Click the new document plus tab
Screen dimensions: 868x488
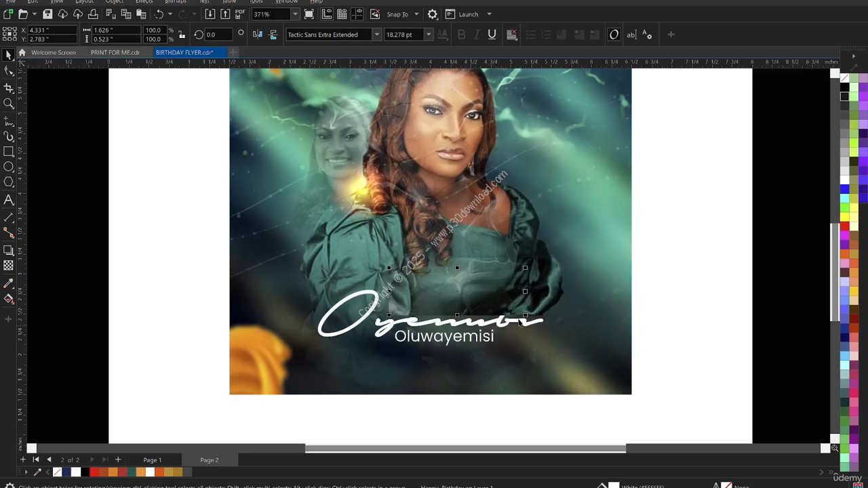(233, 52)
